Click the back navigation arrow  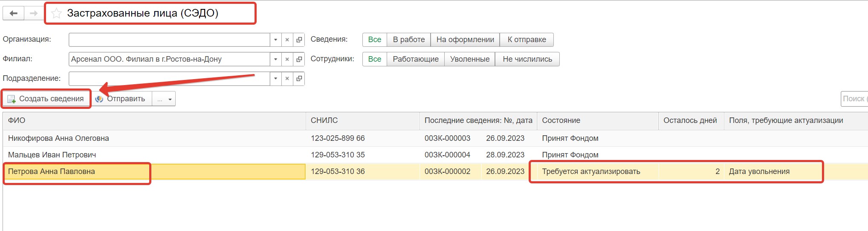[14, 13]
